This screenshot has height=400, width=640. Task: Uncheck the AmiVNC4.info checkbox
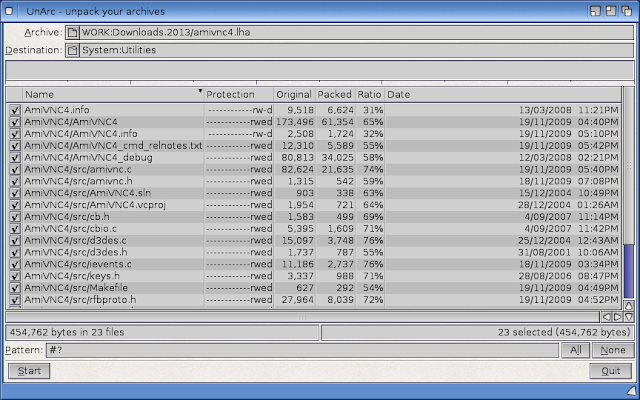[x=15, y=109]
